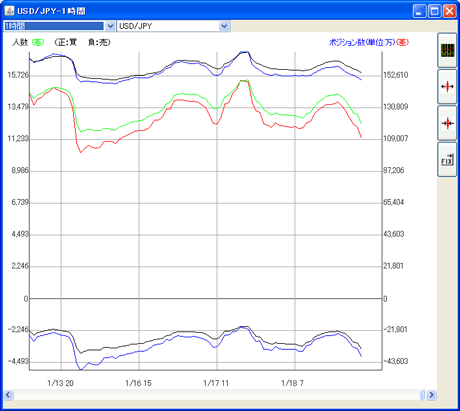Click the -43,603 right axis value

[396, 361]
